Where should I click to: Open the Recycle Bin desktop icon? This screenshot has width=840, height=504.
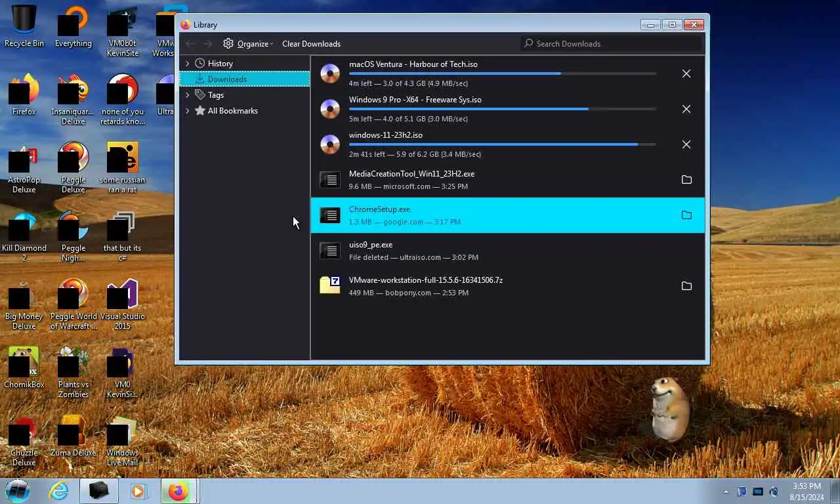click(24, 26)
